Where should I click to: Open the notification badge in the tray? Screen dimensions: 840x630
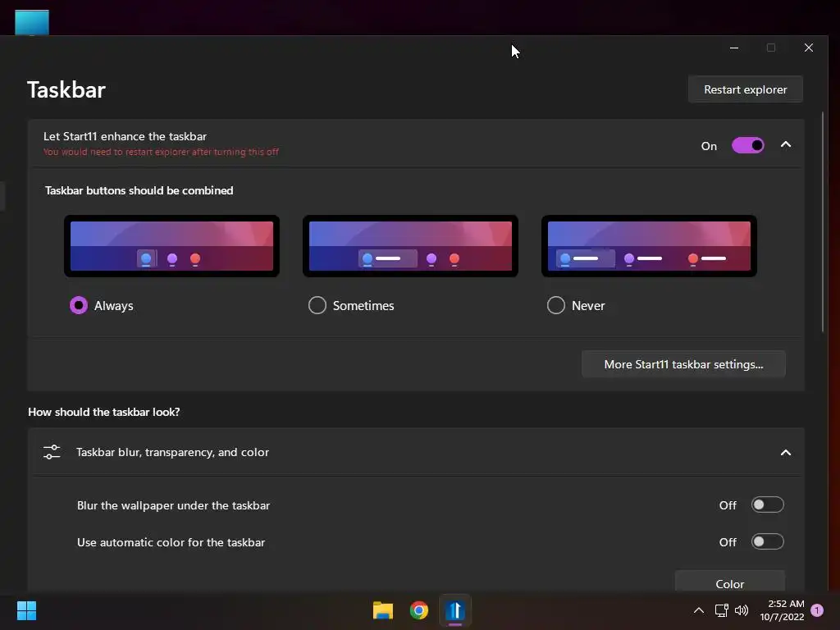tap(817, 610)
